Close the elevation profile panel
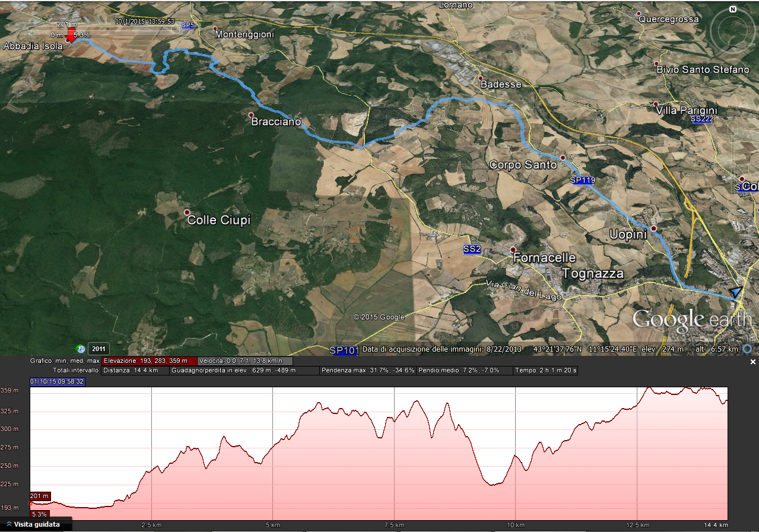Viewport: 759px width, 532px height. (753, 362)
